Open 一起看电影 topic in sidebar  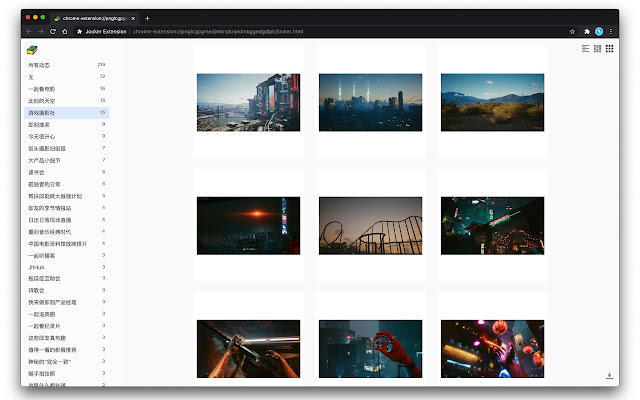point(67,89)
